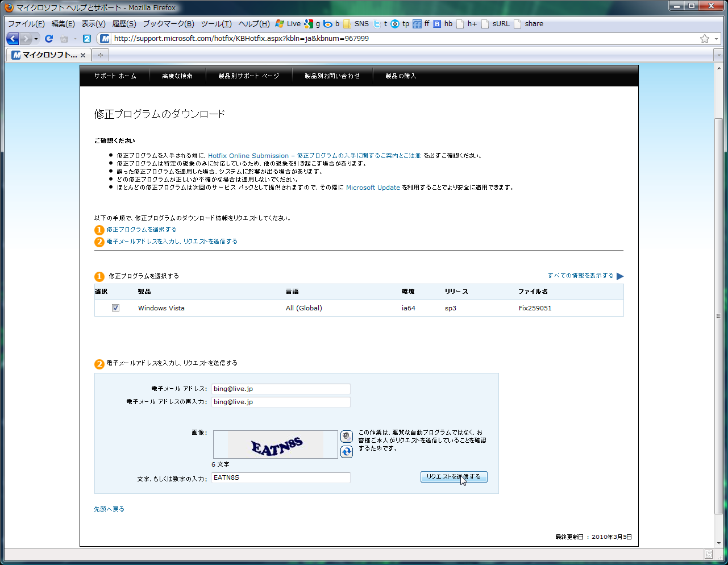Screen dimensions: 728x565
Task: Open the 'ff' bookmark
Action: point(421,24)
